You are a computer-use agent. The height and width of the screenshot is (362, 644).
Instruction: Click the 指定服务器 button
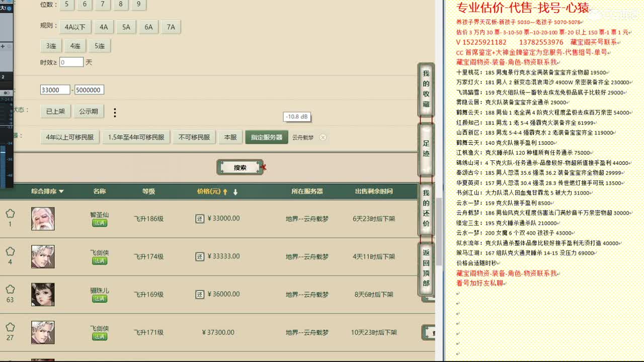point(267,137)
